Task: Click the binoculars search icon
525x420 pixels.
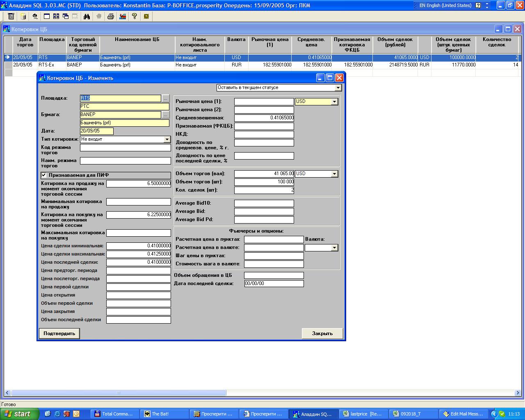Action: pos(87,16)
